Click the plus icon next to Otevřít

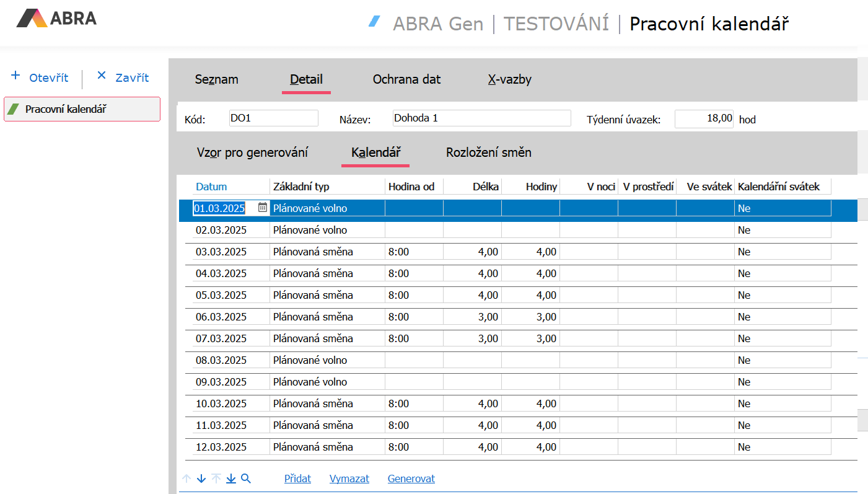click(x=16, y=76)
